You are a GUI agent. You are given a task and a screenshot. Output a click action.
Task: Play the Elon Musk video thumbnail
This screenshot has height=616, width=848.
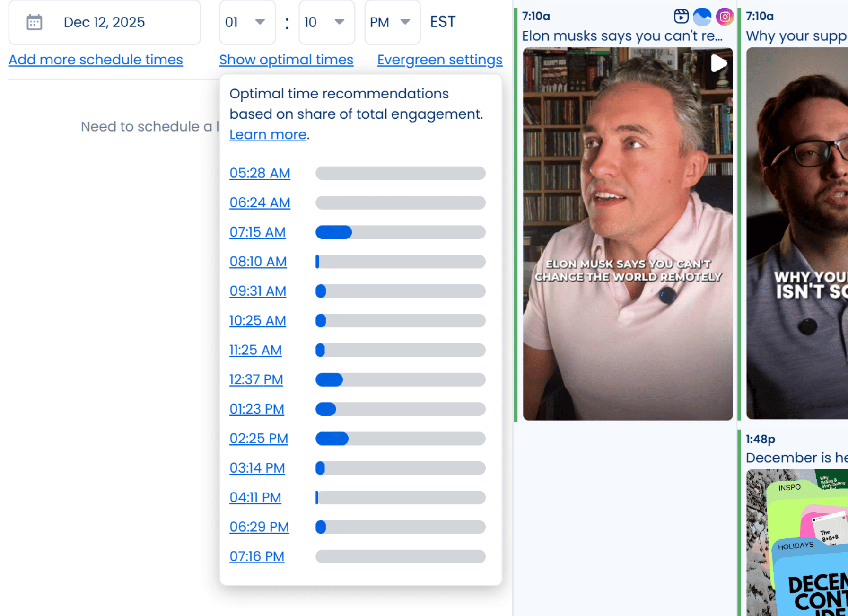[x=718, y=63]
